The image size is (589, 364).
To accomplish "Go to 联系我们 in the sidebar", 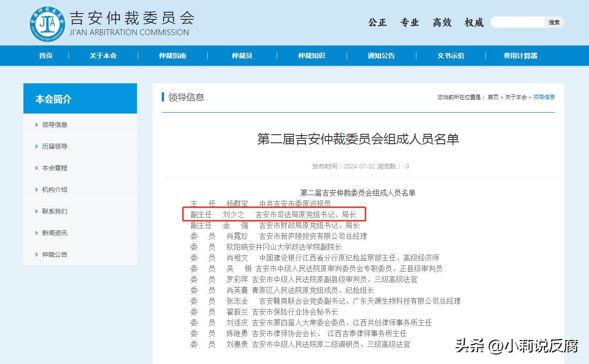I will (x=55, y=211).
